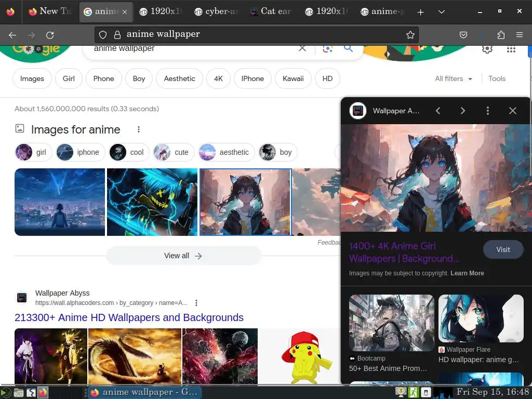
Task: Open three-dot menu of Wallpaper Abyss result
Action: (x=196, y=303)
